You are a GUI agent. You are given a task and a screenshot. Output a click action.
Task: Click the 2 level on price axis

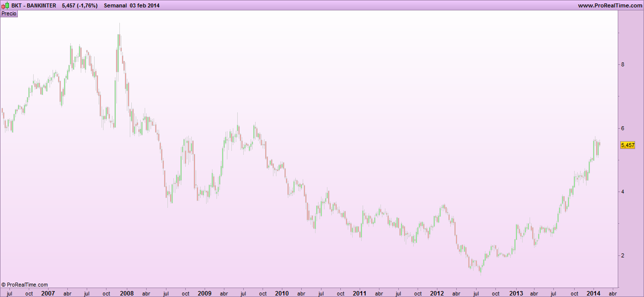623,256
